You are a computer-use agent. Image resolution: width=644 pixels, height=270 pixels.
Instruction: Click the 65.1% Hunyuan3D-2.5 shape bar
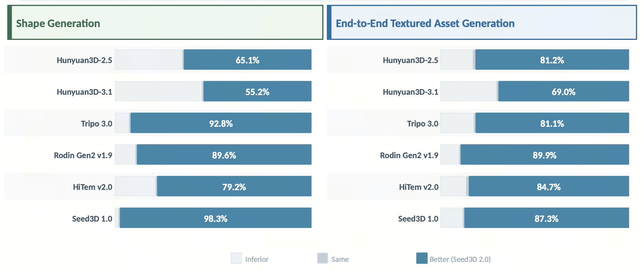247,60
